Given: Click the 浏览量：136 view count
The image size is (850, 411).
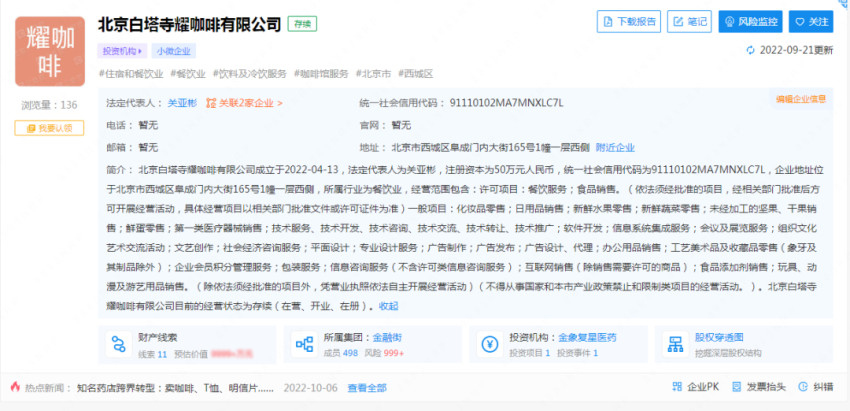Looking at the screenshot, I should point(49,105).
